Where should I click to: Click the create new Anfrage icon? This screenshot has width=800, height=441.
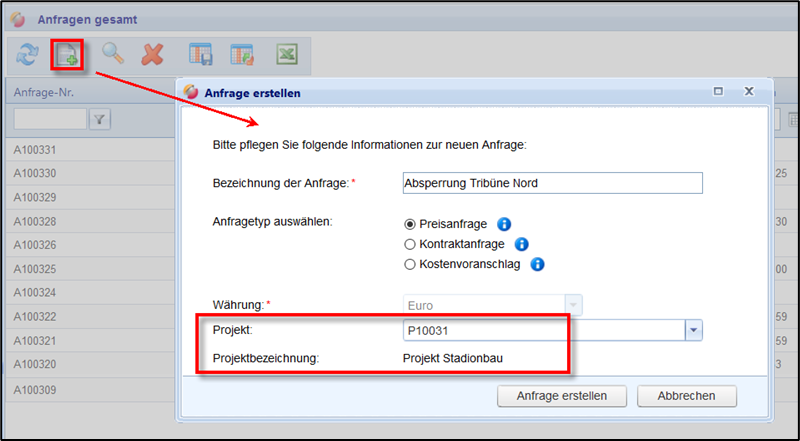pos(68,56)
